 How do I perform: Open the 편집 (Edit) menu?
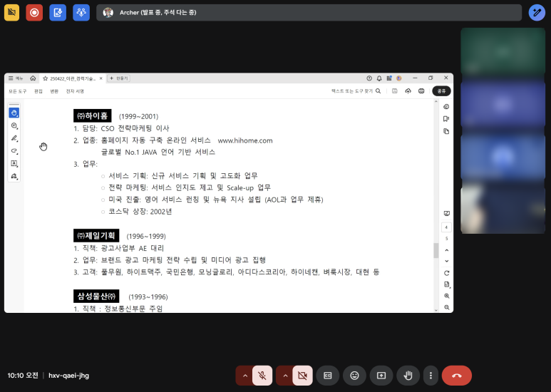38,91
